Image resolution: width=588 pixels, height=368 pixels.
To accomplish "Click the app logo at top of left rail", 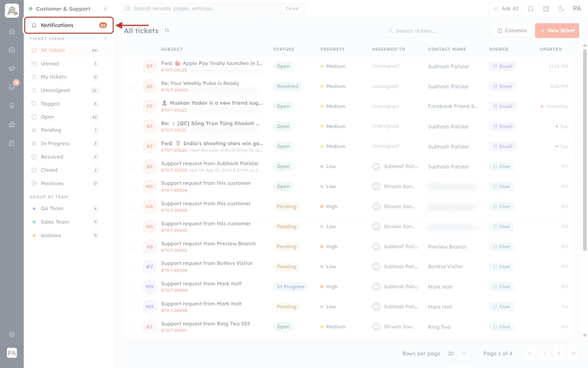I will pyautogui.click(x=12, y=11).
